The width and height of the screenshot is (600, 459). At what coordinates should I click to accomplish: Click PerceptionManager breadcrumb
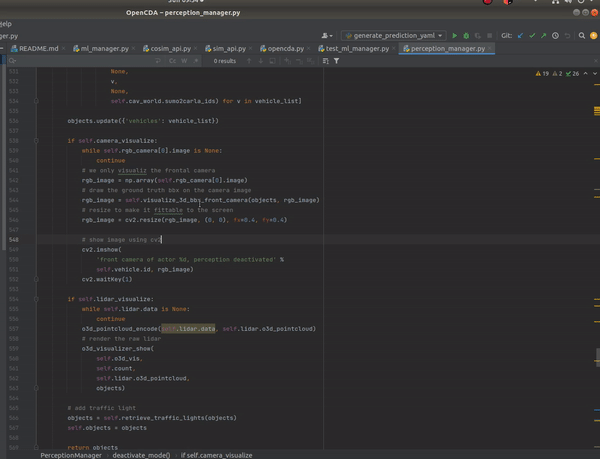point(71,454)
